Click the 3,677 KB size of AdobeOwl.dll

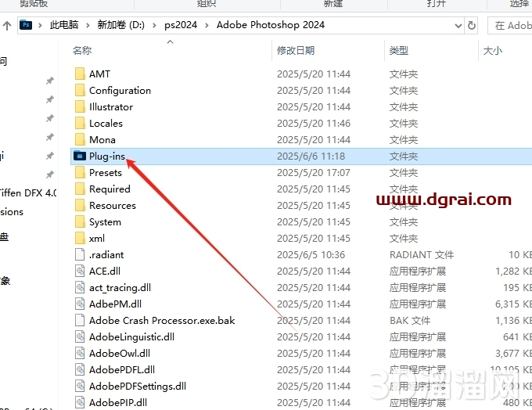point(513,354)
